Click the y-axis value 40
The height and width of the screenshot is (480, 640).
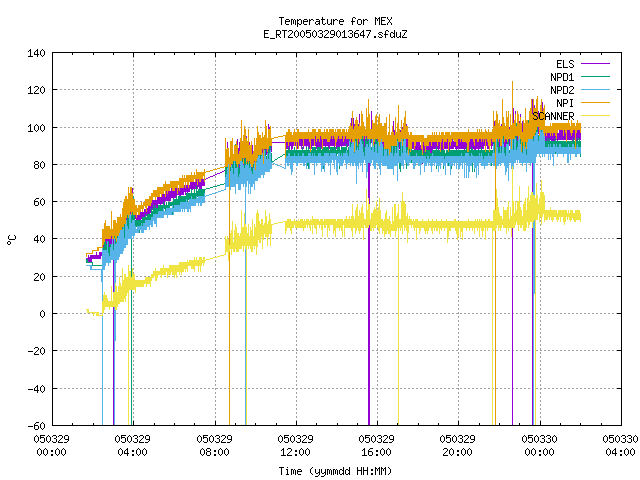(39, 239)
